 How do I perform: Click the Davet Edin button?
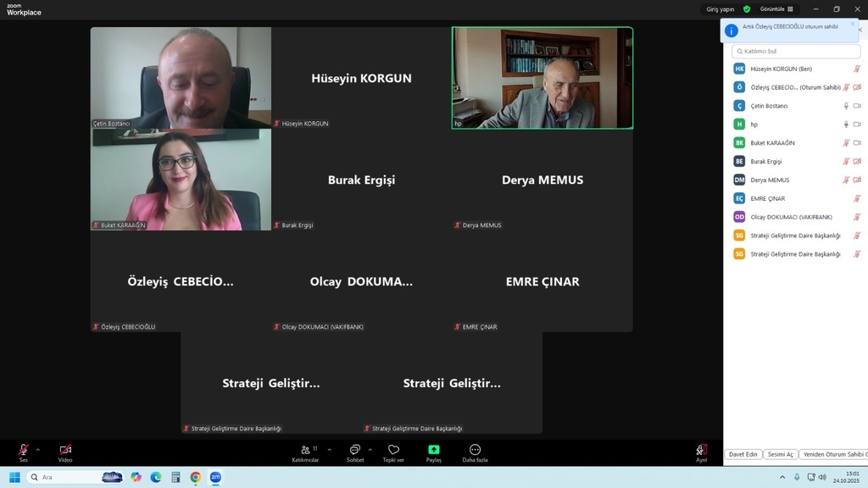(x=743, y=455)
